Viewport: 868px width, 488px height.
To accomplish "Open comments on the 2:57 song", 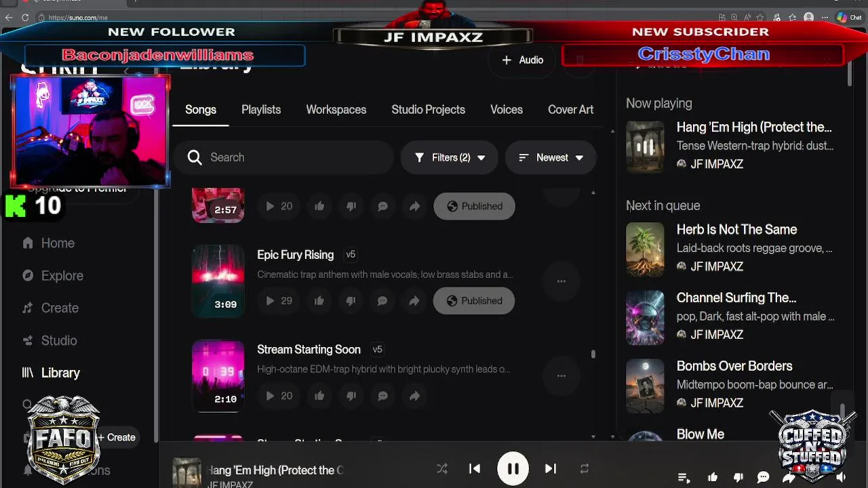I will point(382,206).
